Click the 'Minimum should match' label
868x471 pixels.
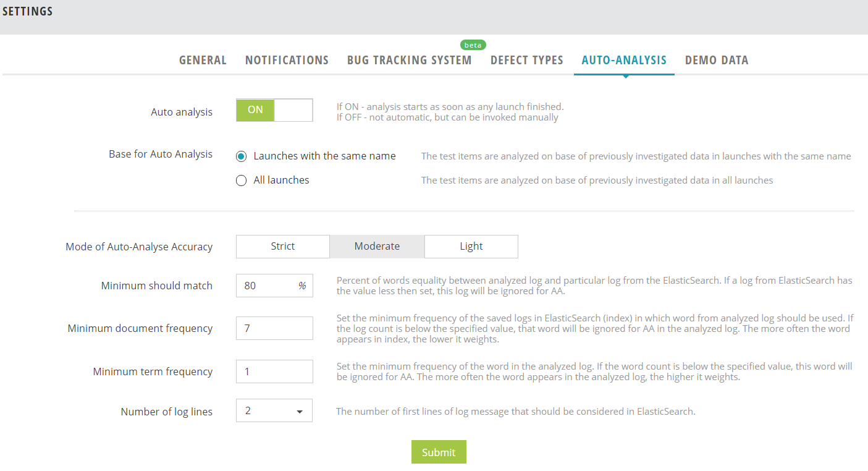pos(157,286)
